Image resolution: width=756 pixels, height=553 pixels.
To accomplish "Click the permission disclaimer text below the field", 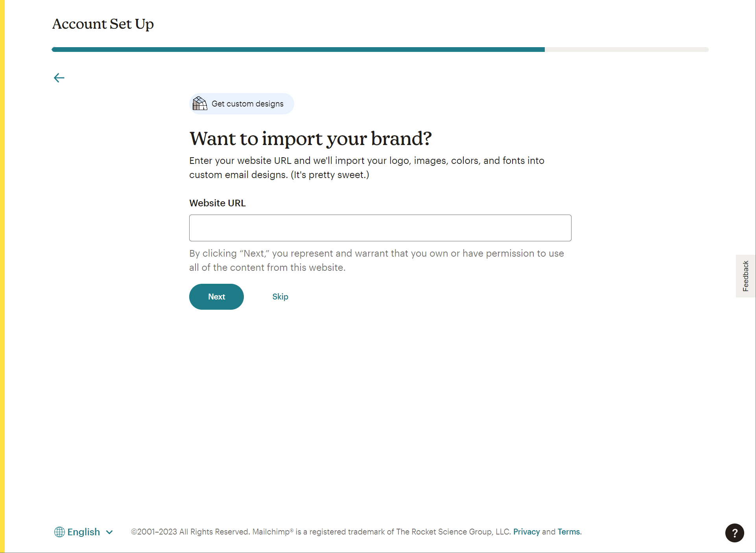I will point(376,261).
